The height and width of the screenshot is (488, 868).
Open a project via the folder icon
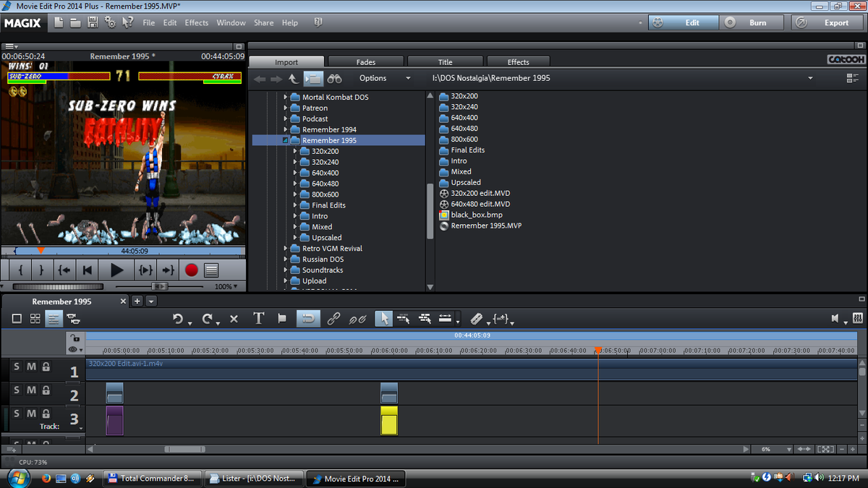(76, 22)
